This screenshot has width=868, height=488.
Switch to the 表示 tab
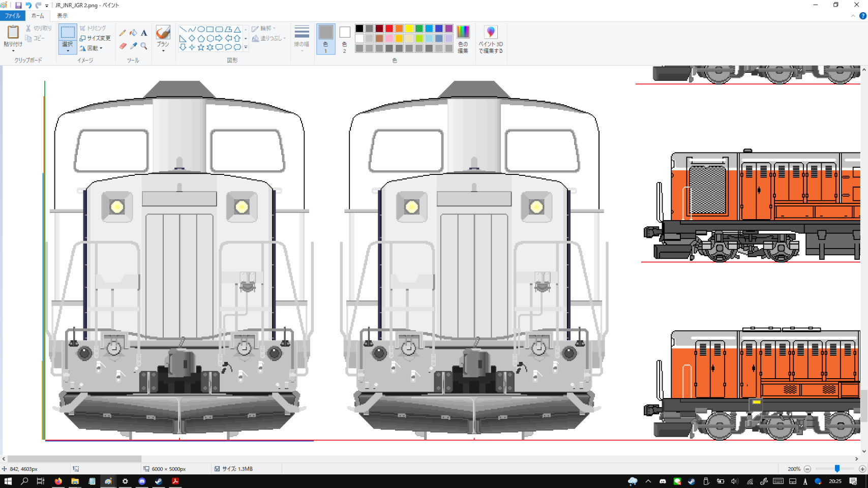(62, 16)
